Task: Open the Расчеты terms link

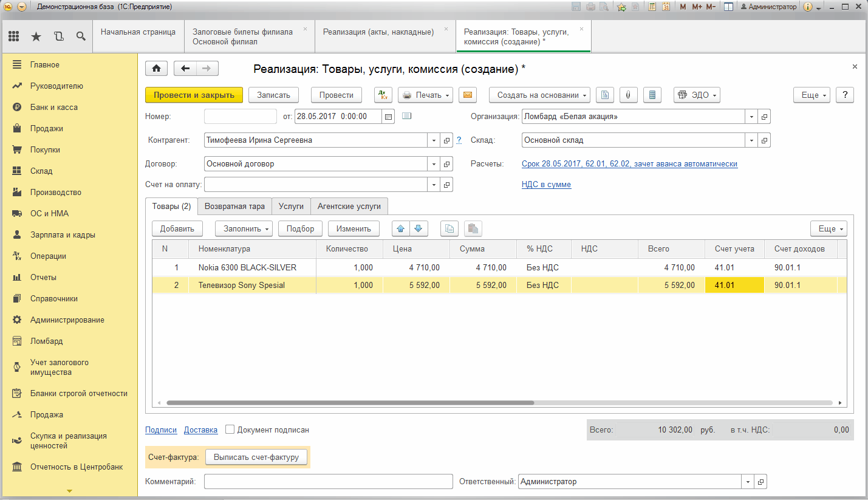Action: coord(629,164)
